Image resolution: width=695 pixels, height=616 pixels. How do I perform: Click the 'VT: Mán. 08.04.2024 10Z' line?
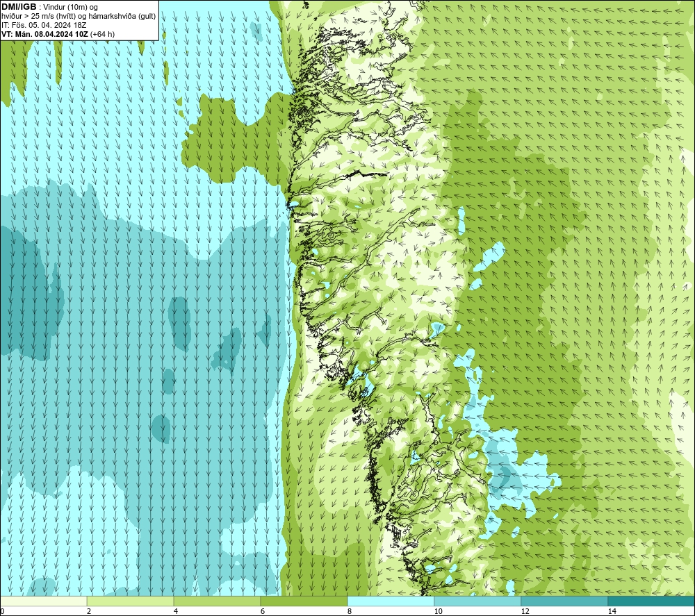click(44, 34)
